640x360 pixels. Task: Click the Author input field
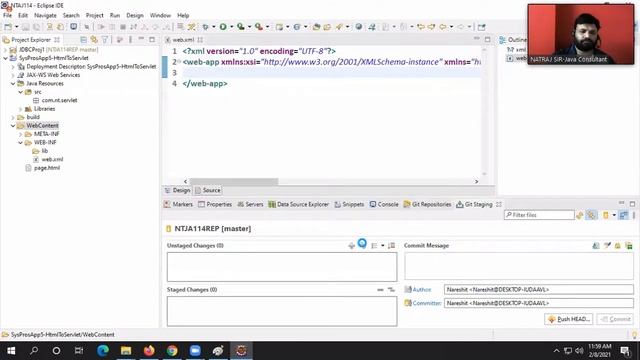pos(539,289)
